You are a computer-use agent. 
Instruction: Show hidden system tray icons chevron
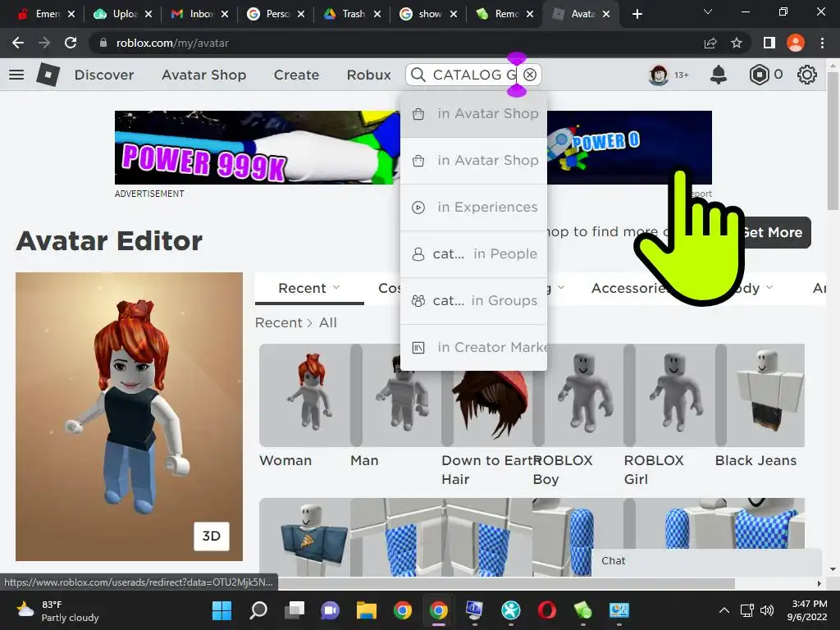[724, 610]
